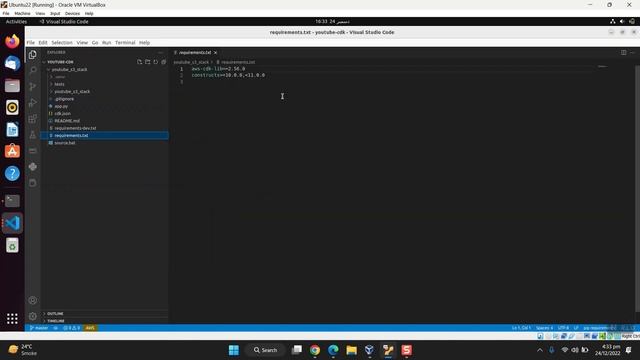Show Applications grid in the Ubuntu dock
Screen dimensions: 640x360
(12, 318)
